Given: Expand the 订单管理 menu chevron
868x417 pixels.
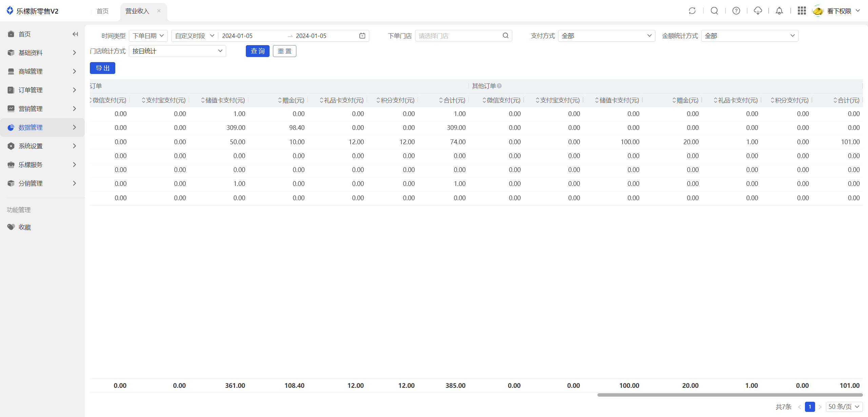Looking at the screenshot, I should pyautogui.click(x=75, y=90).
